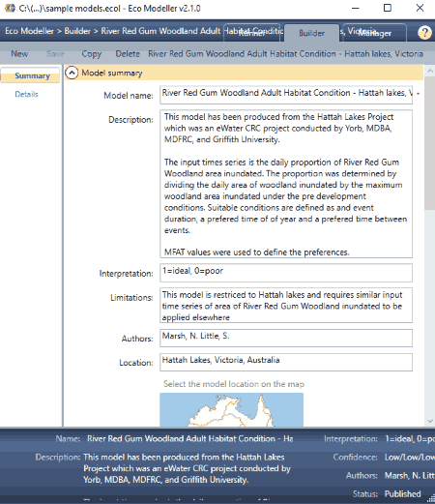Click the bottom panel Name value text
The height and width of the screenshot is (504, 435).
coord(189,438)
